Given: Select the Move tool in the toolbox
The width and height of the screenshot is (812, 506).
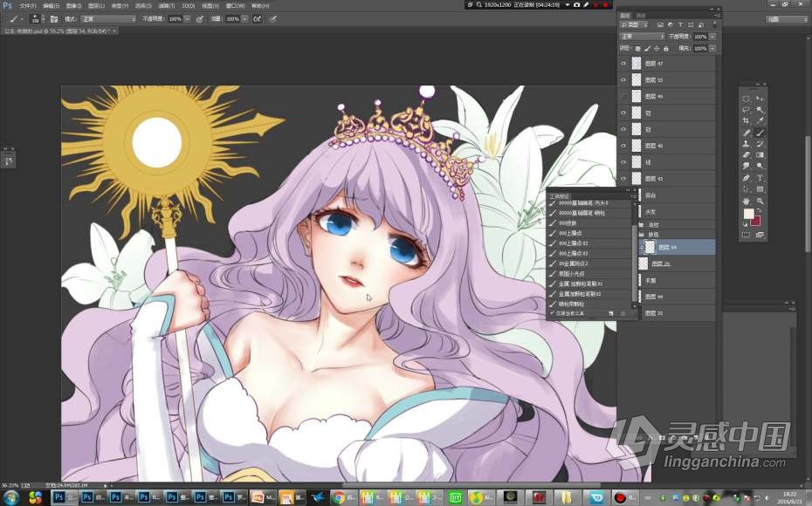Looking at the screenshot, I should coord(760,99).
